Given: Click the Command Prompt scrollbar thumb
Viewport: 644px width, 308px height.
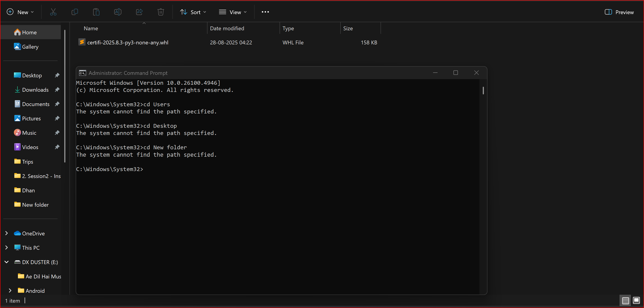Looking at the screenshot, I should click(x=483, y=91).
